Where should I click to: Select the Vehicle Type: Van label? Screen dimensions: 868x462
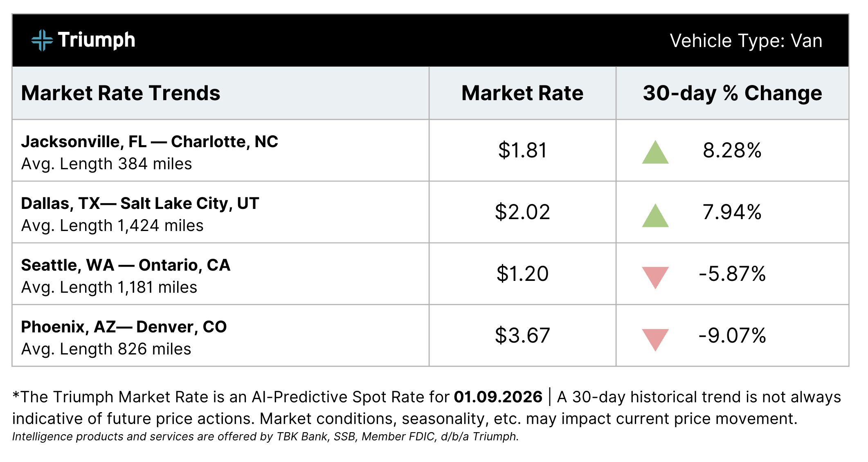746,41
